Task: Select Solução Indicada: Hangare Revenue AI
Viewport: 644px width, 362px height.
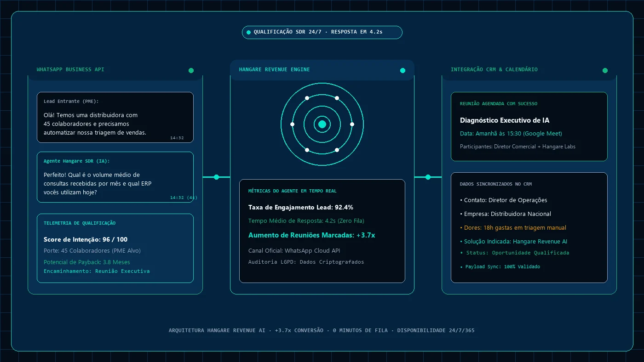Action: coord(513,242)
